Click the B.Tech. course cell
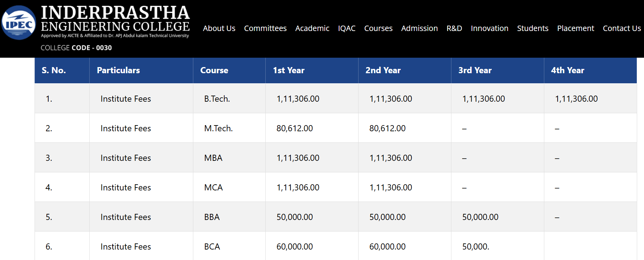This screenshot has width=644, height=260. [229, 98]
